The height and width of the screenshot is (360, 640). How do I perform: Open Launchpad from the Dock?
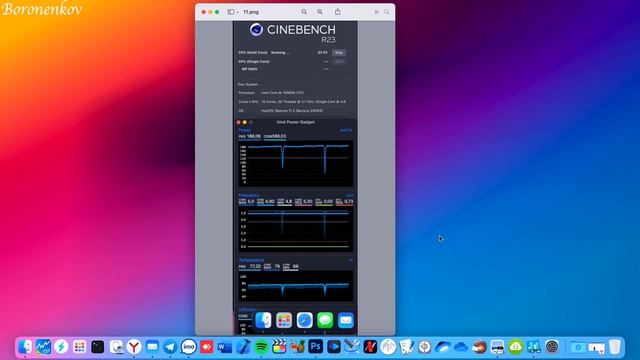[80, 347]
